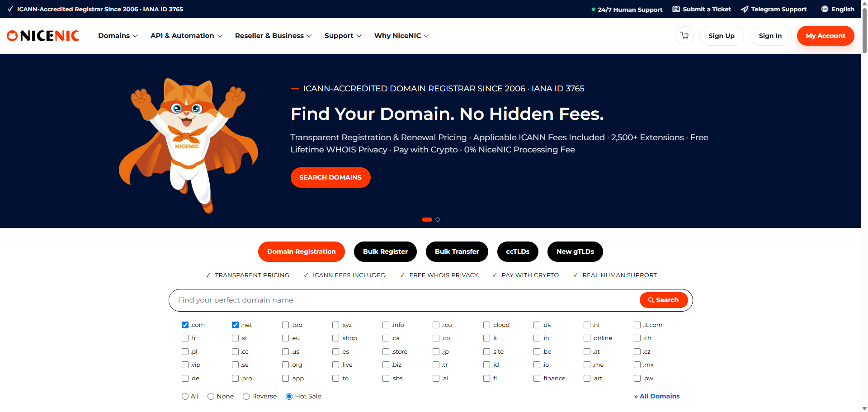Image resolution: width=868 pixels, height=412 pixels.
Task: Check the .ai extension checkbox
Action: click(436, 378)
